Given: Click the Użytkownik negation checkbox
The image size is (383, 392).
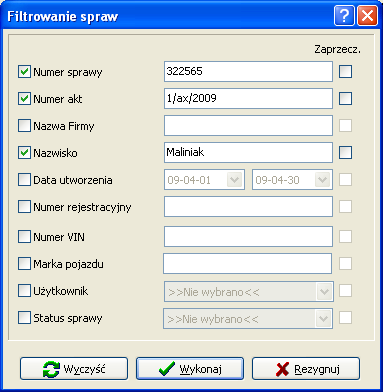Looking at the screenshot, I should [345, 290].
